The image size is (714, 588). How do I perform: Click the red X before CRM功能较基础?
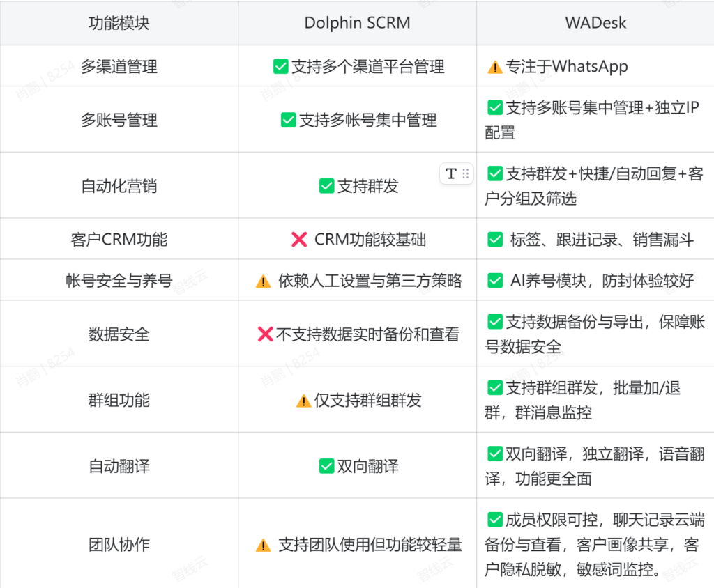tap(299, 240)
